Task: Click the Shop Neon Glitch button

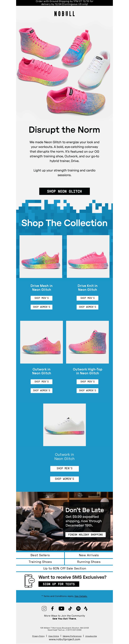Action: [64, 191]
